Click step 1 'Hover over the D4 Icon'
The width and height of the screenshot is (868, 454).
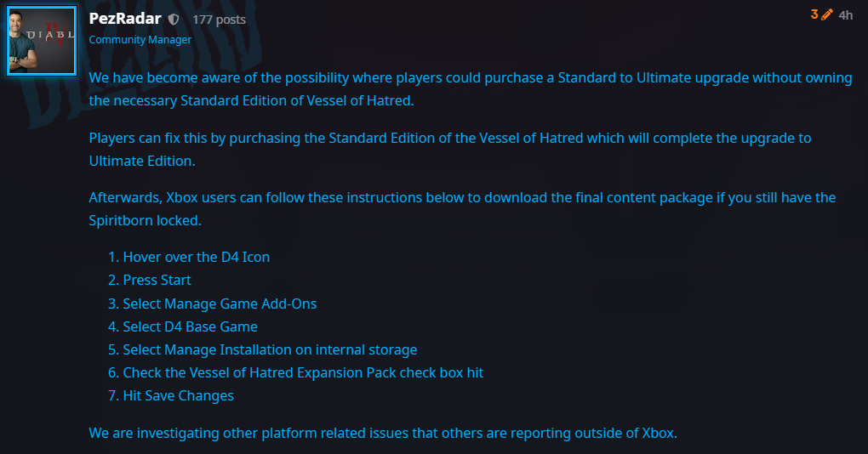[196, 257]
